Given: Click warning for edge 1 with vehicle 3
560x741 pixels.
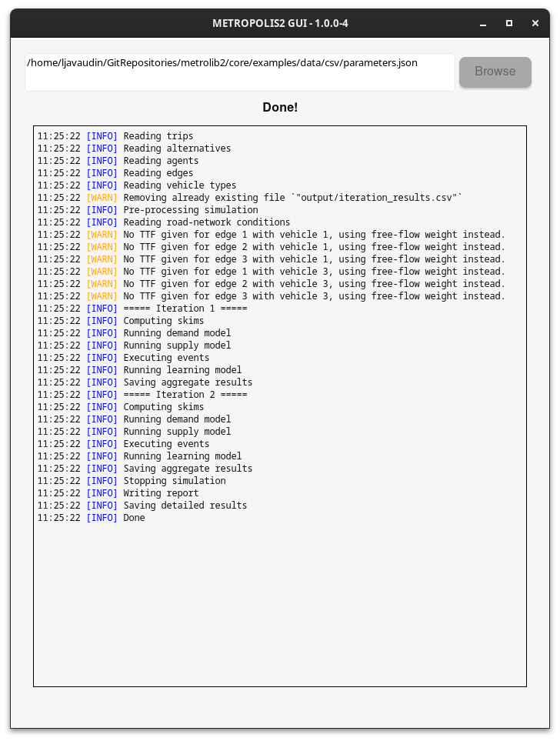Looking at the screenshot, I should pos(272,272).
